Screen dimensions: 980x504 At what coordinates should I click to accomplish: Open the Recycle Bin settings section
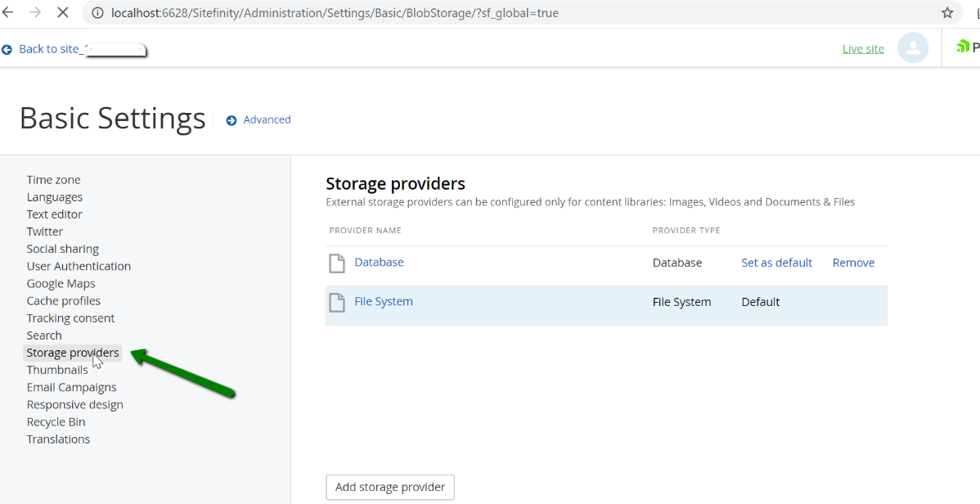[56, 421]
